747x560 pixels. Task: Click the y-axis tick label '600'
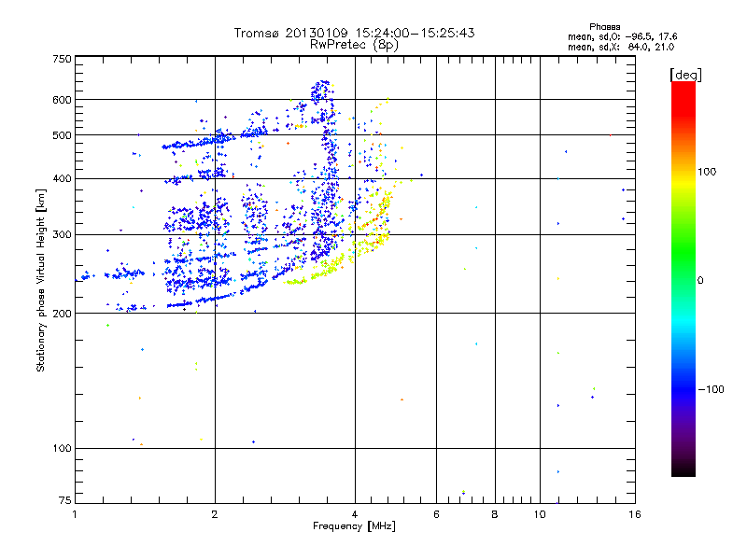pyautogui.click(x=62, y=100)
